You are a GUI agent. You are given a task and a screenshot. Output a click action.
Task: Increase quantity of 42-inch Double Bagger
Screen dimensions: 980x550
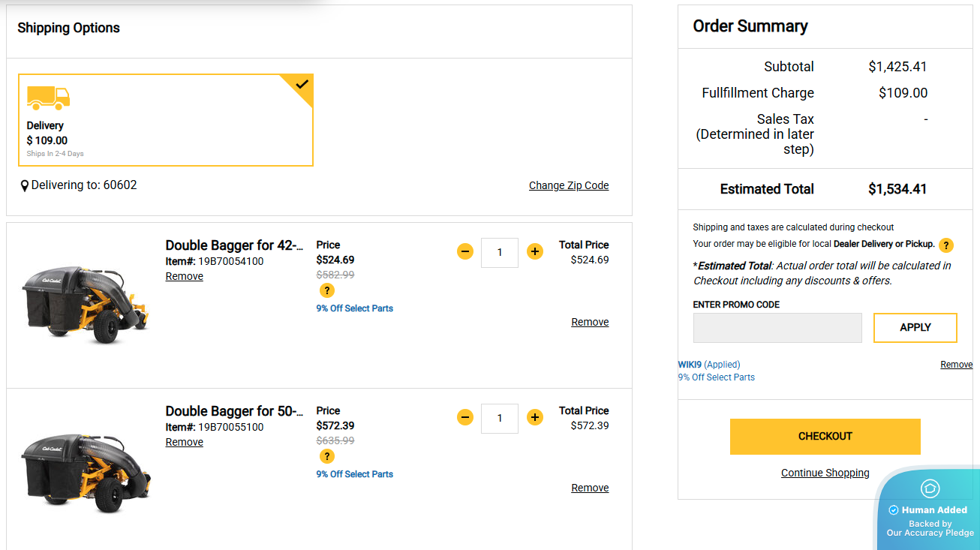(534, 251)
